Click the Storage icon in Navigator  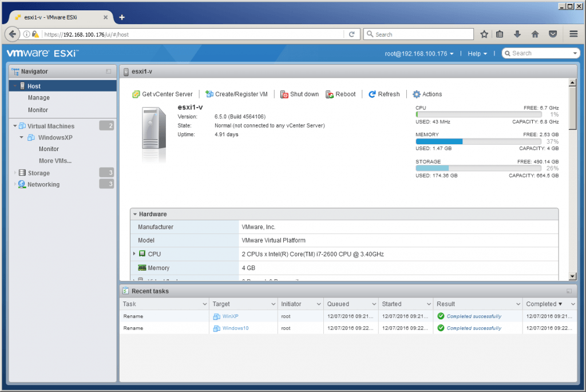click(22, 173)
